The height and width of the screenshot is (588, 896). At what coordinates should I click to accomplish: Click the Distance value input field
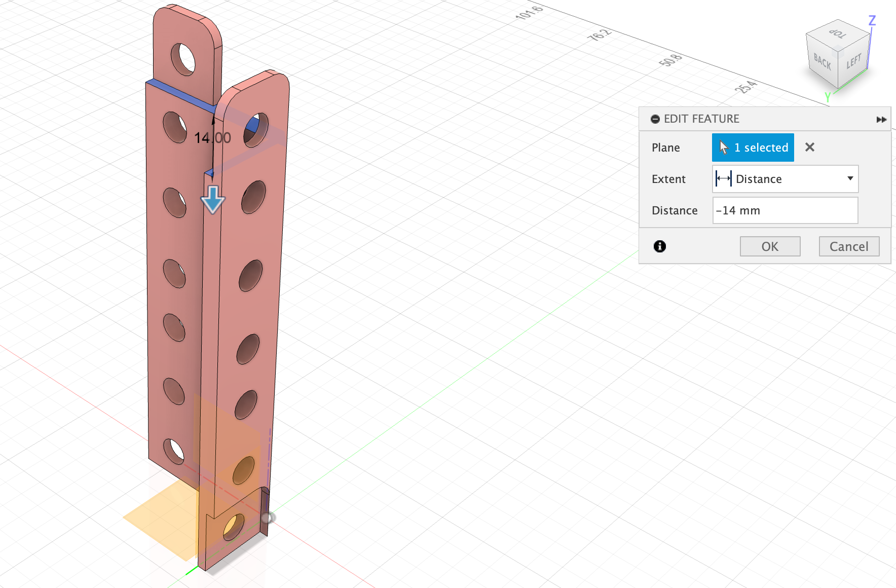(x=785, y=210)
